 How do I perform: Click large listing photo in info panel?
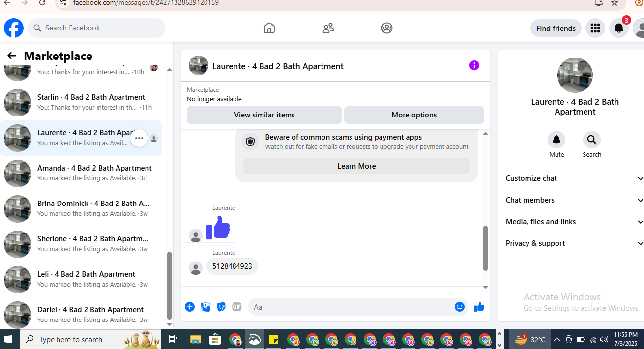(x=575, y=75)
